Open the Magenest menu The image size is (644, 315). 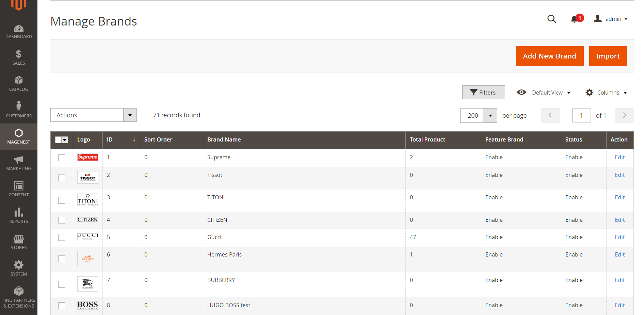(19, 136)
